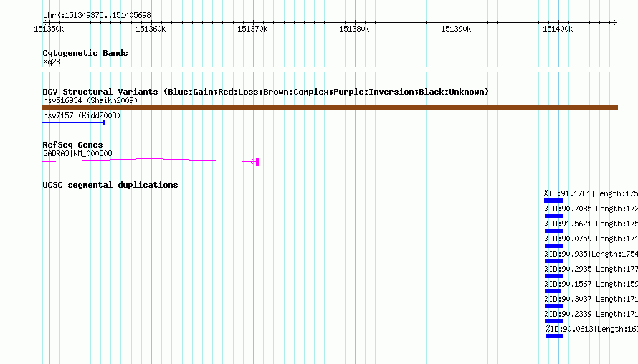Click the %ID:90.2935 duplication label
Screen dimensions: 638x364
pyautogui.click(x=591, y=269)
